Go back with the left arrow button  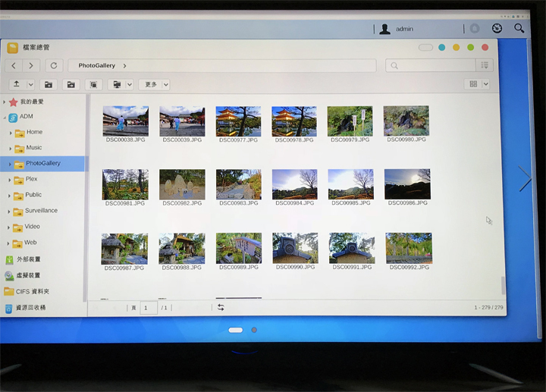pos(14,65)
